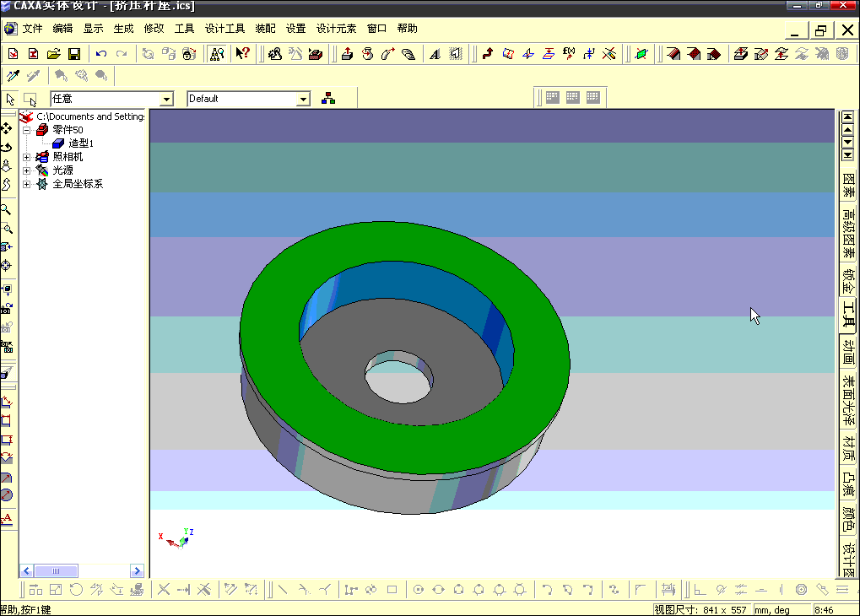Click the surface extrude arrow icon

[741, 54]
